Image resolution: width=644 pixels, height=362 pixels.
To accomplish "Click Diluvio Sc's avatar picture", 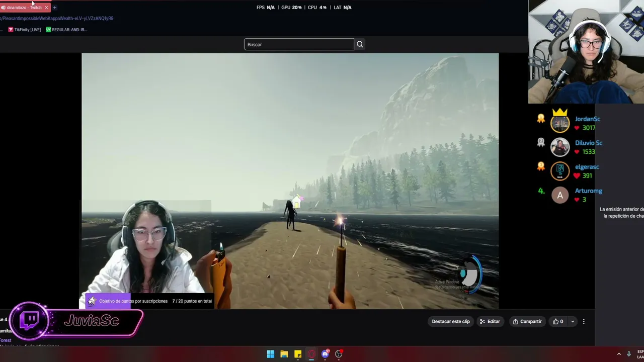I will pos(560,147).
